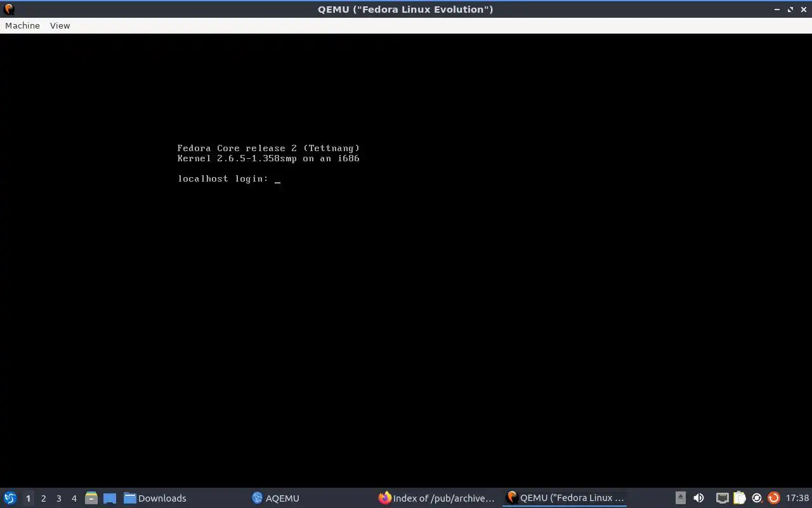Switch to Firefox Index of /pub/archive window
The width and height of the screenshot is (812, 508).
click(436, 498)
